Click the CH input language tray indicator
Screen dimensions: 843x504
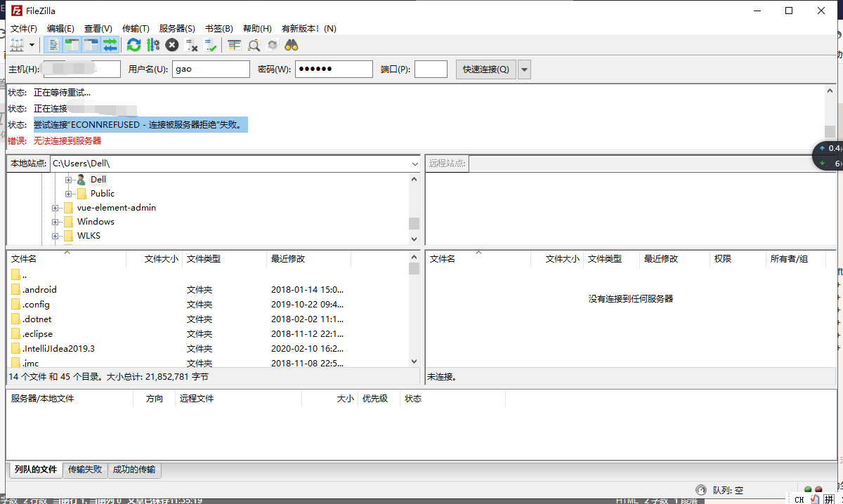[799, 499]
